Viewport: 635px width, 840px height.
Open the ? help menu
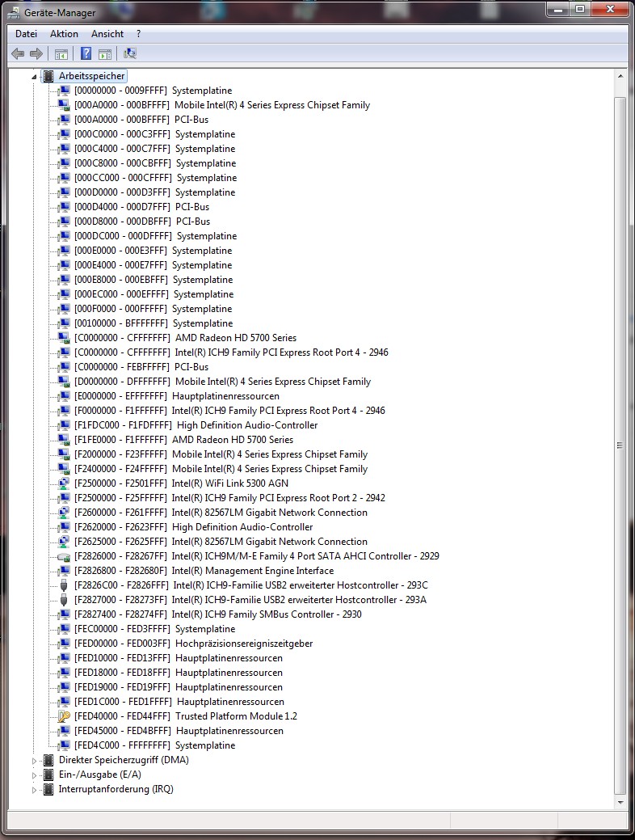tap(139, 34)
